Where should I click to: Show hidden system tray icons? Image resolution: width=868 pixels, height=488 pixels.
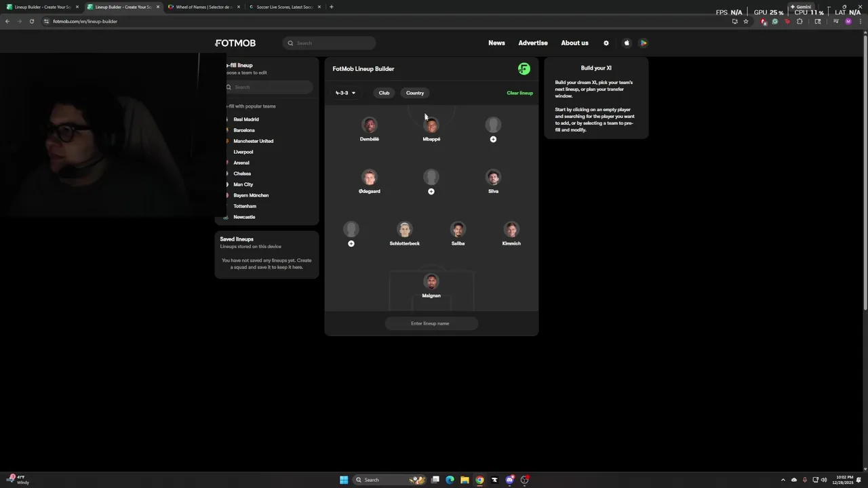coord(783,480)
